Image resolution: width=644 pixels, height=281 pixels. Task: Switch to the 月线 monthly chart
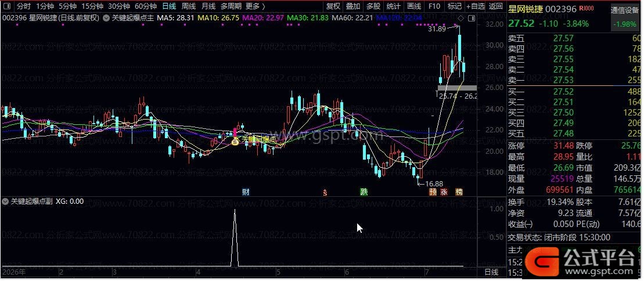[x=208, y=6]
